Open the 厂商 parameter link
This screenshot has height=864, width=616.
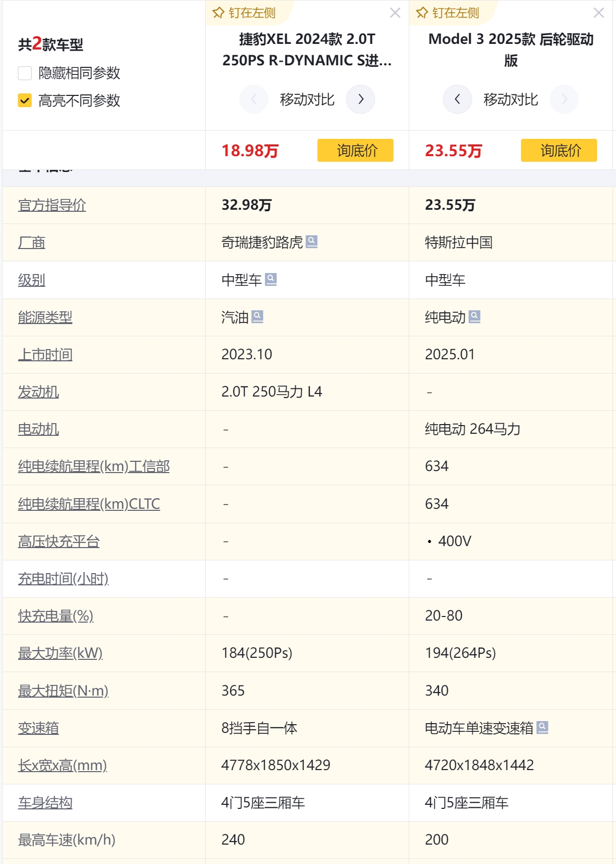(x=32, y=242)
